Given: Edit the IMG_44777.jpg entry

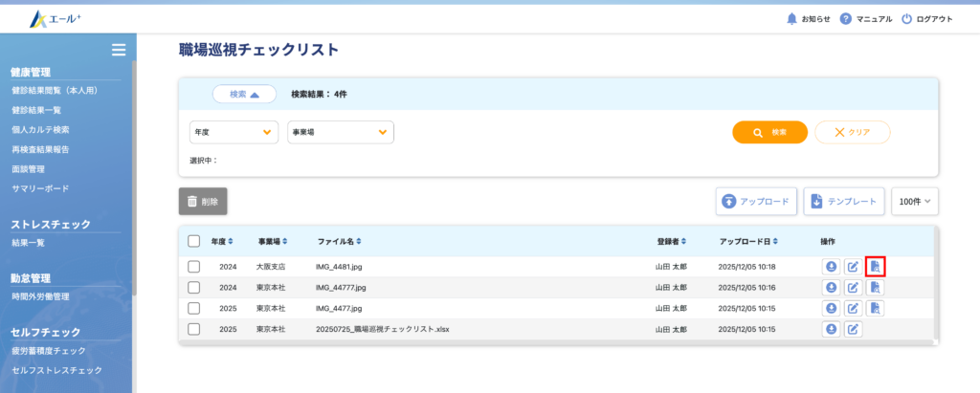Looking at the screenshot, I should (x=853, y=287).
